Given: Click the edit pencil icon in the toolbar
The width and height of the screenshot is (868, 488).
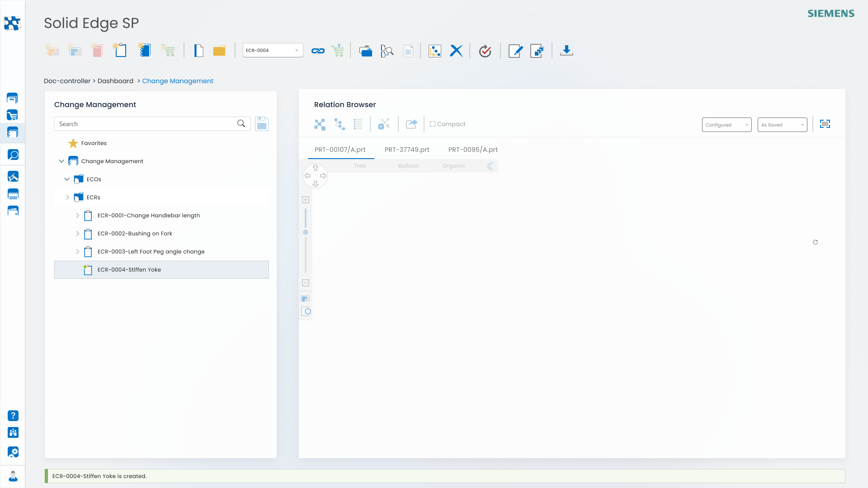Looking at the screenshot, I should tap(515, 51).
